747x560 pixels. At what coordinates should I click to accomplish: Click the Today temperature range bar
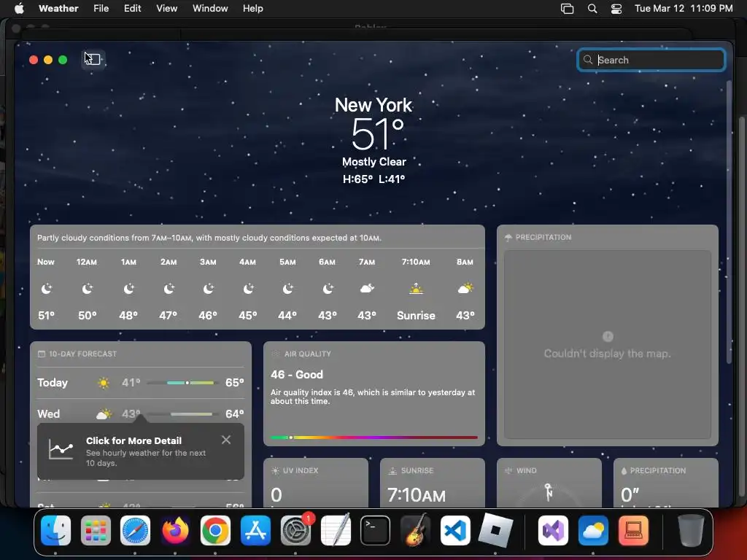pyautogui.click(x=182, y=383)
